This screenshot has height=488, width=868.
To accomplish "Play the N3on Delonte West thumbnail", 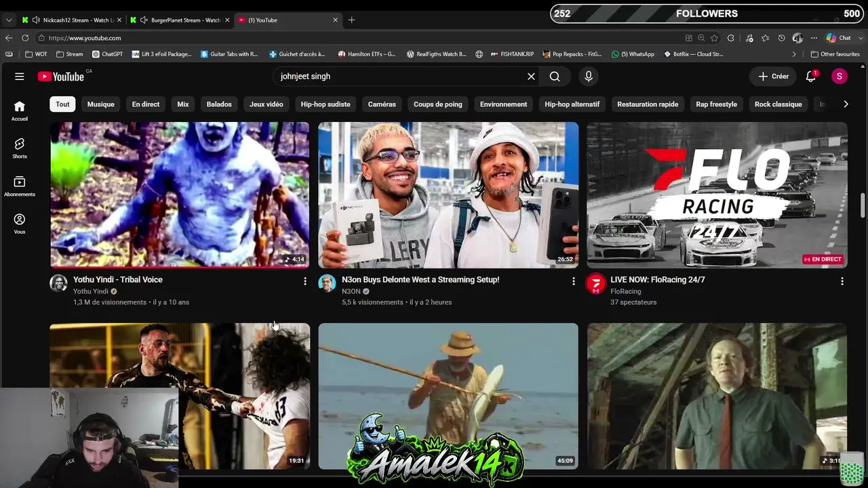I will tap(448, 195).
